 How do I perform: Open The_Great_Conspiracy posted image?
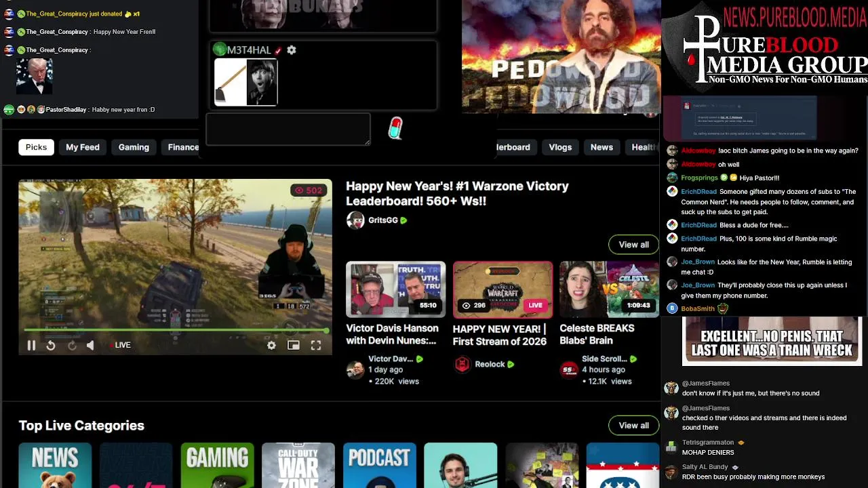[x=35, y=77]
